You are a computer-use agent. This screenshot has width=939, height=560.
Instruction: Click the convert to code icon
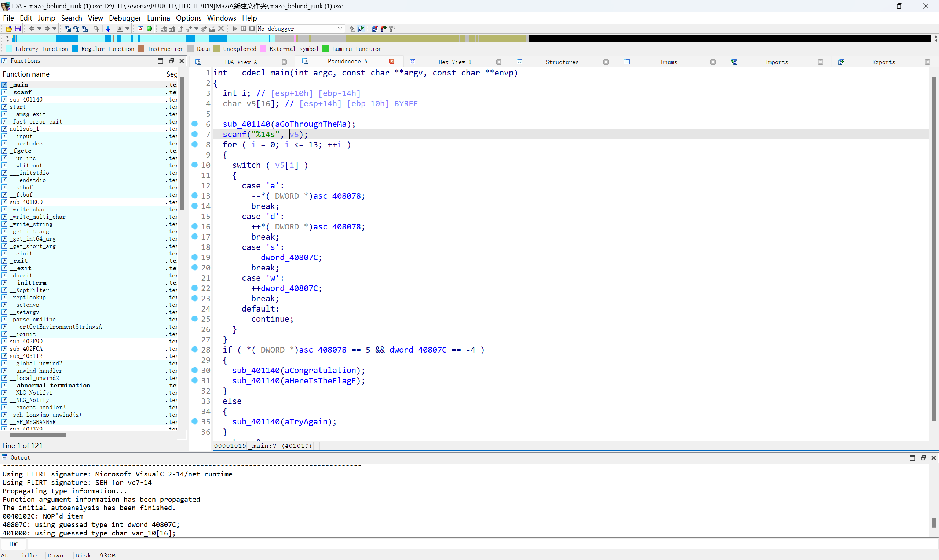(x=164, y=29)
